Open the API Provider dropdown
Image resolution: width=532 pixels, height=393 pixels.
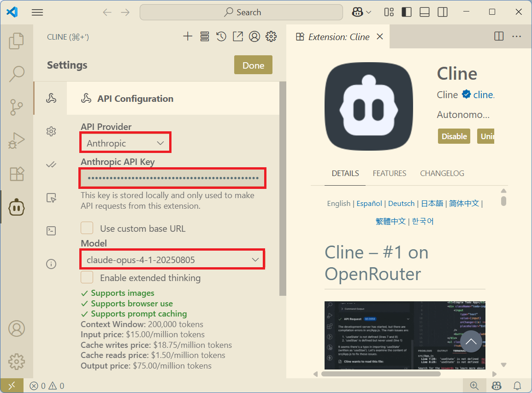125,142
